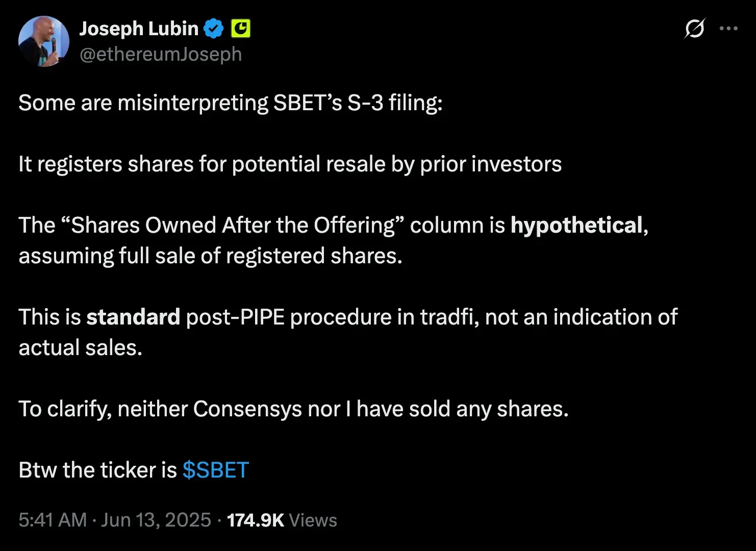Image resolution: width=756 pixels, height=551 pixels.
Task: Click the green affiliate badge icon
Action: 241,29
